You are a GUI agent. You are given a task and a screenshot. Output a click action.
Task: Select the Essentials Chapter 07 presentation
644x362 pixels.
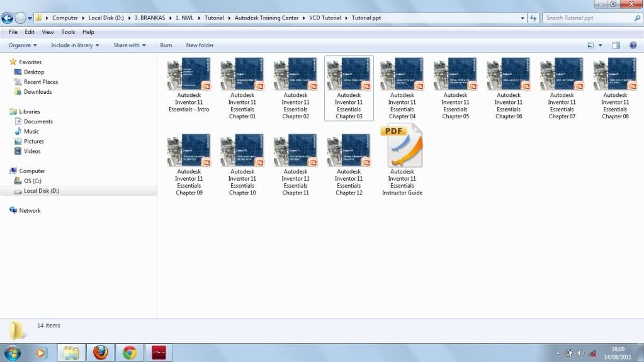[x=562, y=88]
